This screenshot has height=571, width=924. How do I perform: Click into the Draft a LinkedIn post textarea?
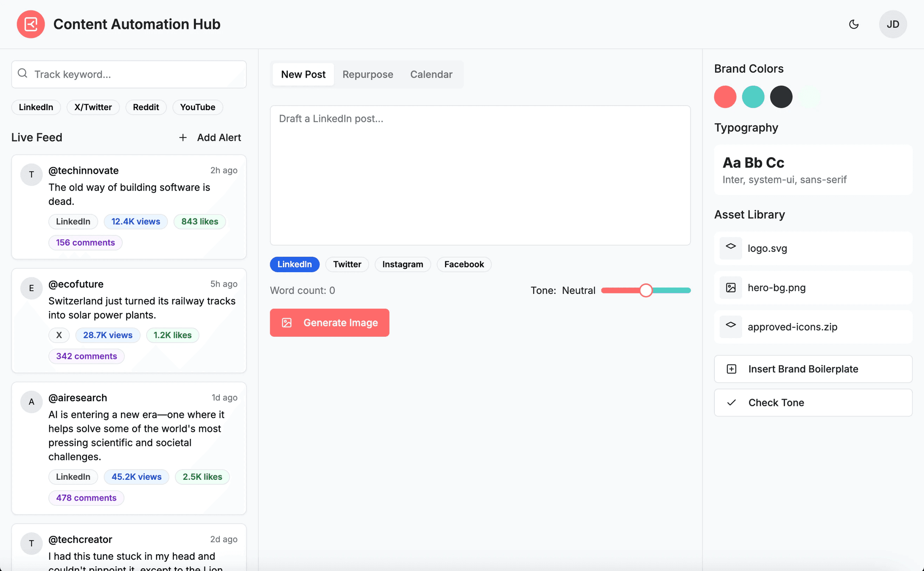480,176
